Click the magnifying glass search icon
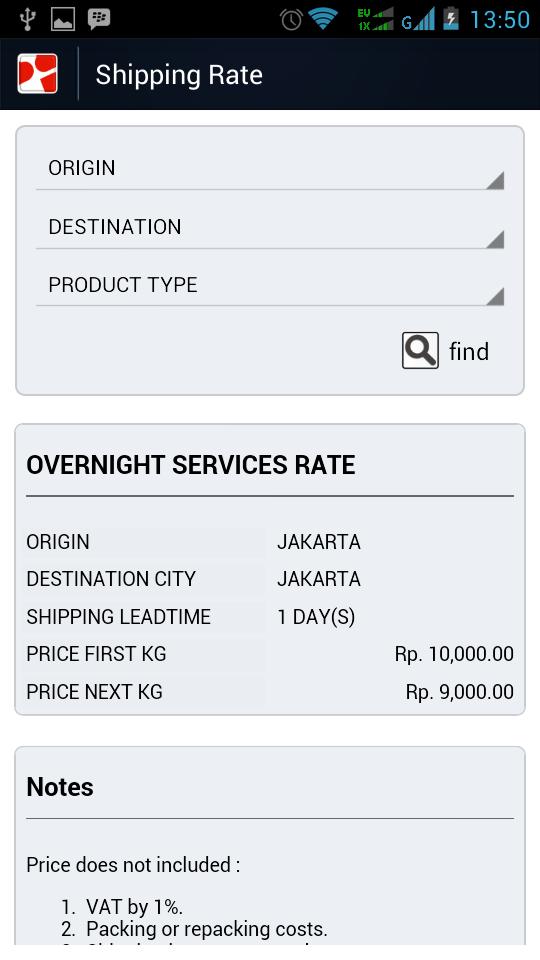The height and width of the screenshot is (960, 540). click(420, 350)
